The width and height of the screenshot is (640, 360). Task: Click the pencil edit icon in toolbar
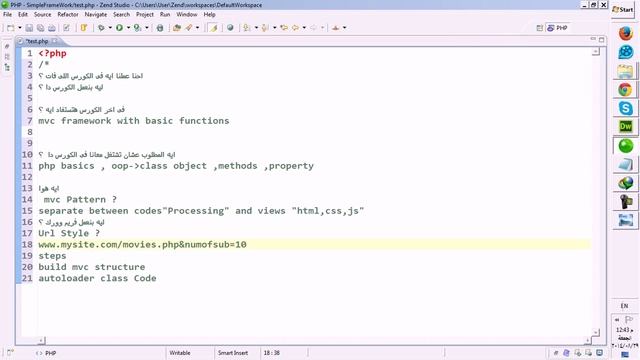click(x=67, y=28)
